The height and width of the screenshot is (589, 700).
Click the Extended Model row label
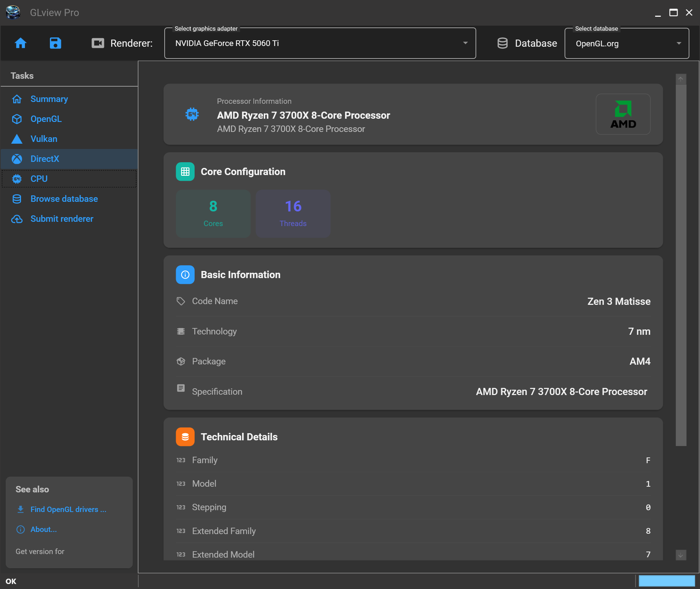pyautogui.click(x=223, y=554)
